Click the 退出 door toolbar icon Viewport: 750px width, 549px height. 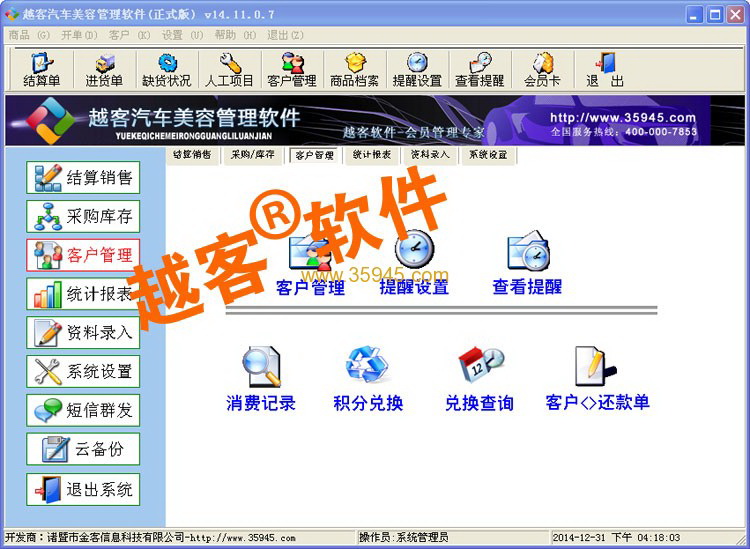(605, 70)
